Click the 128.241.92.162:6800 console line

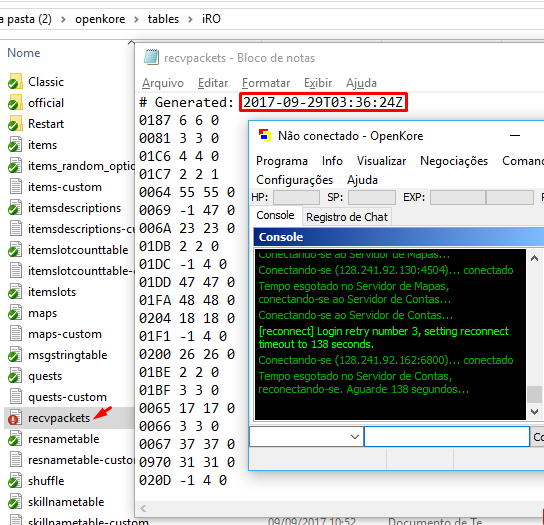click(x=386, y=360)
